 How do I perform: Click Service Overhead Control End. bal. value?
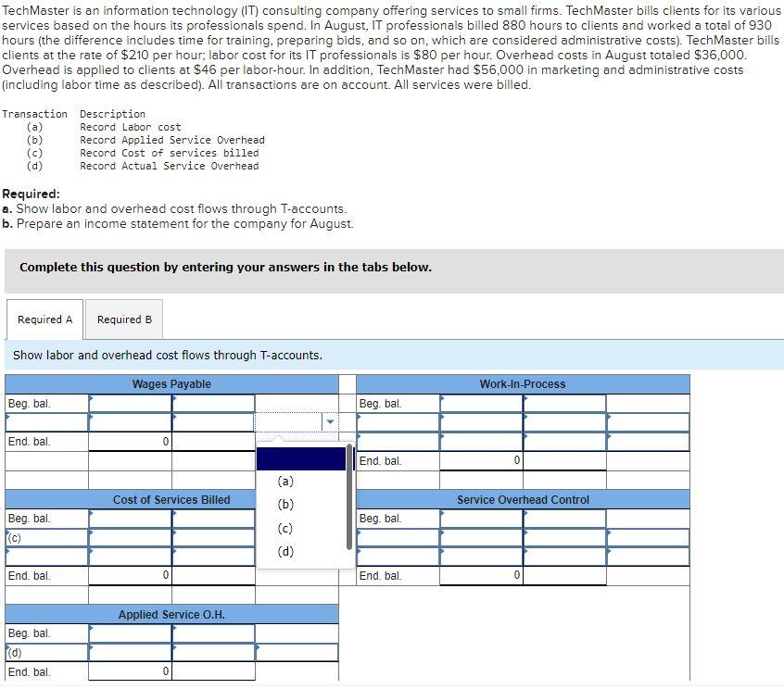coord(482,576)
